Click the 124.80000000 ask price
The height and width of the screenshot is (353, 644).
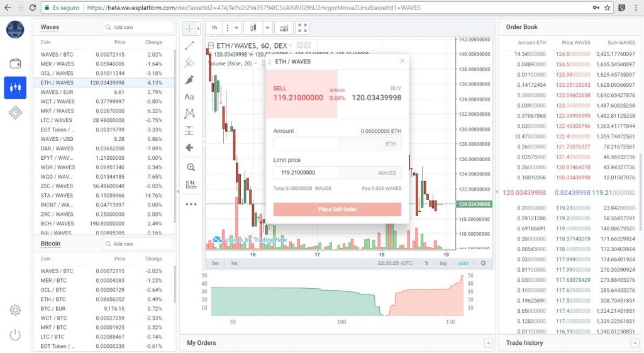click(x=573, y=54)
